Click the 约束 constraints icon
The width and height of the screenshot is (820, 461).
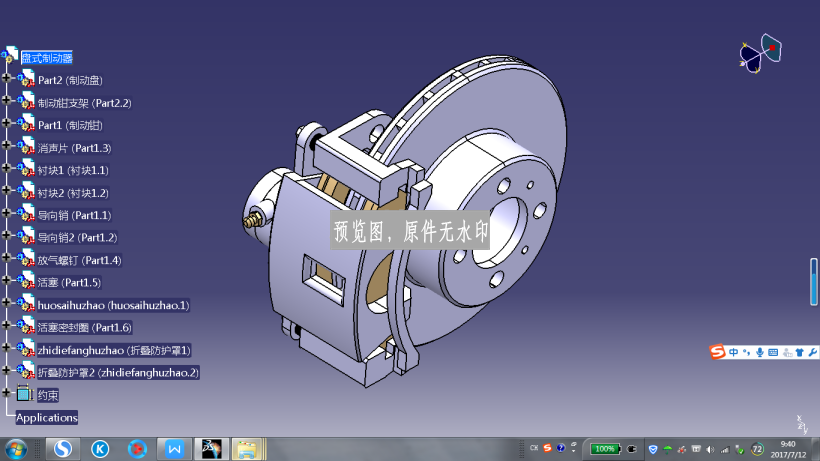(25, 394)
